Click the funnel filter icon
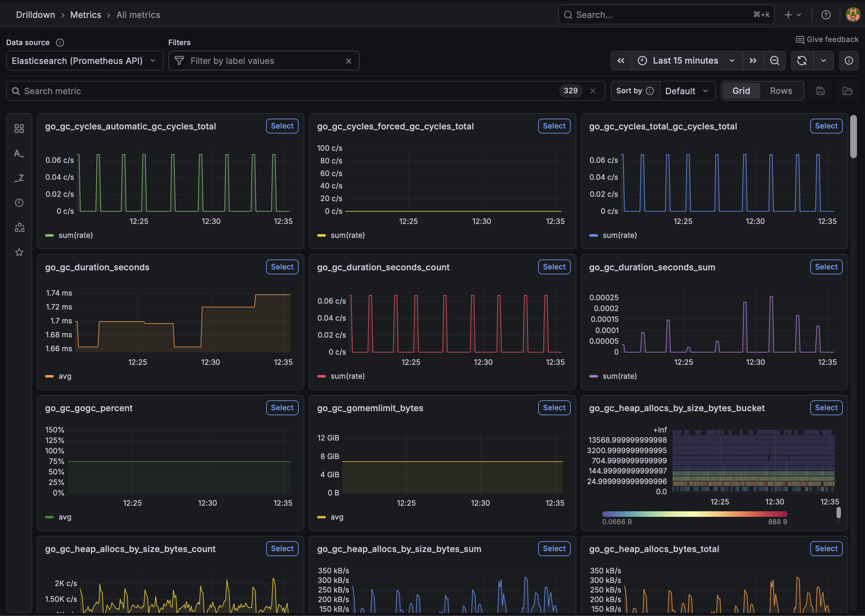 pyautogui.click(x=179, y=61)
